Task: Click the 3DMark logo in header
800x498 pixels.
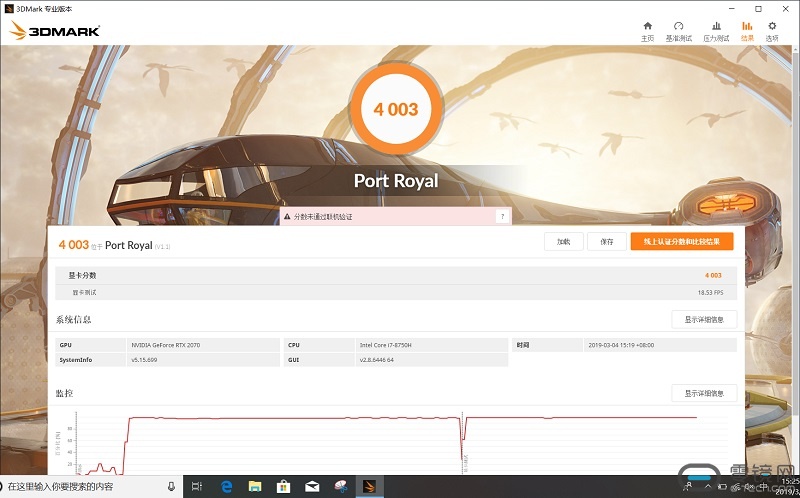Action: (54, 31)
